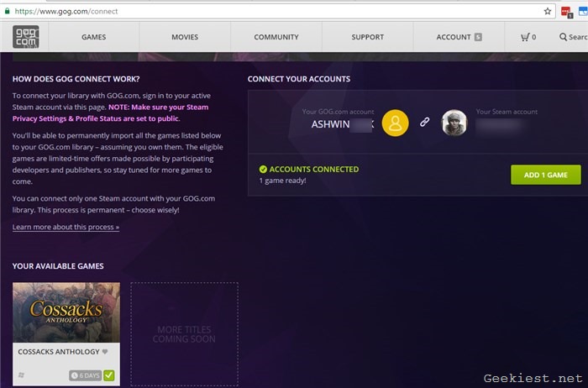Image resolution: width=588 pixels, height=388 pixels.
Task: Click the wishlist heart beside Cossacks Anthology
Action: click(105, 351)
